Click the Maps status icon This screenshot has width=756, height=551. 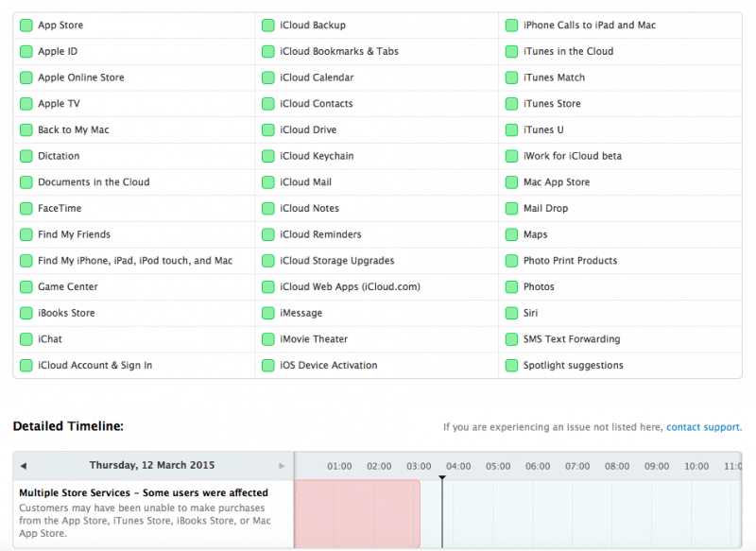pos(511,234)
